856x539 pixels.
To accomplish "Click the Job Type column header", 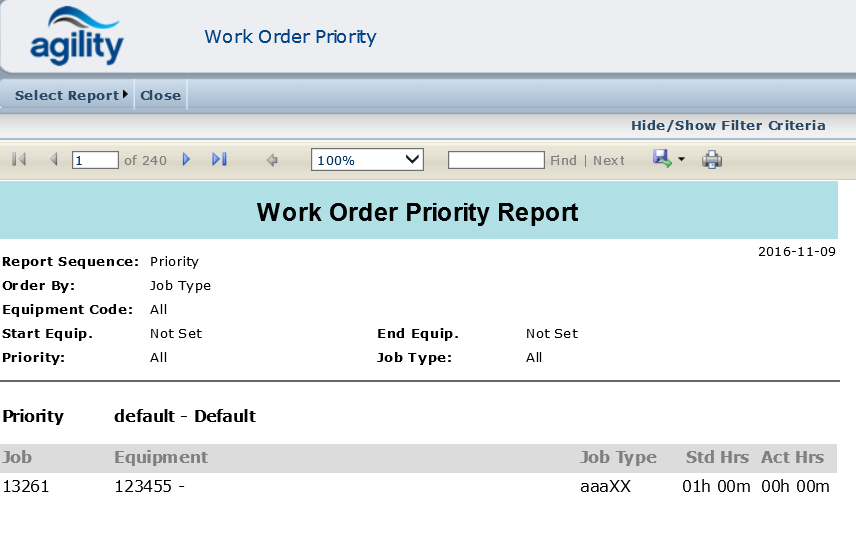I will point(618,457).
